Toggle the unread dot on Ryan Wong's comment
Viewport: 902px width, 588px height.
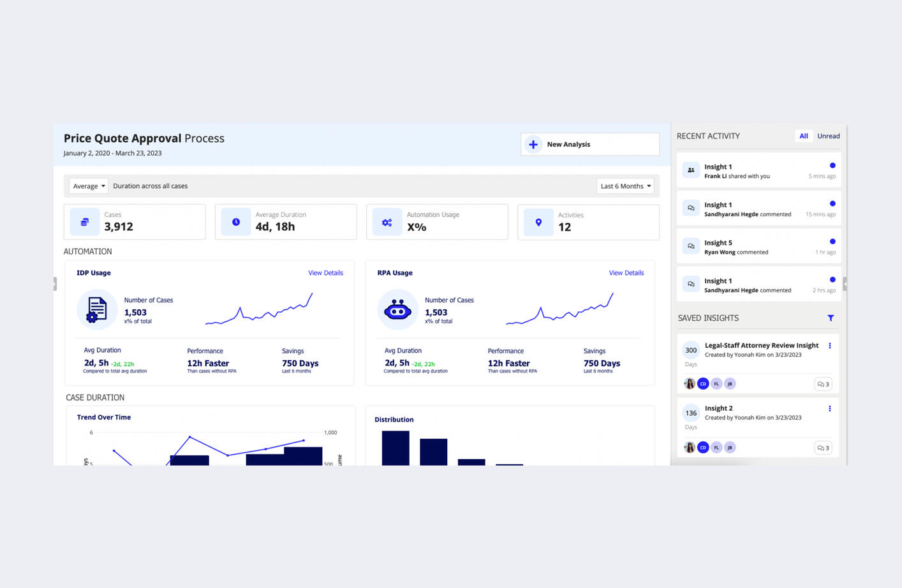(831, 241)
